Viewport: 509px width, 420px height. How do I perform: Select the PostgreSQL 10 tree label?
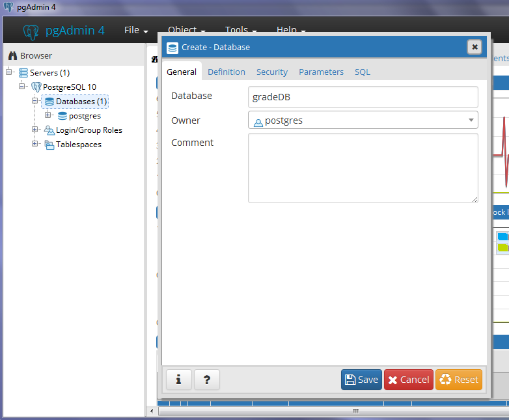coord(70,87)
